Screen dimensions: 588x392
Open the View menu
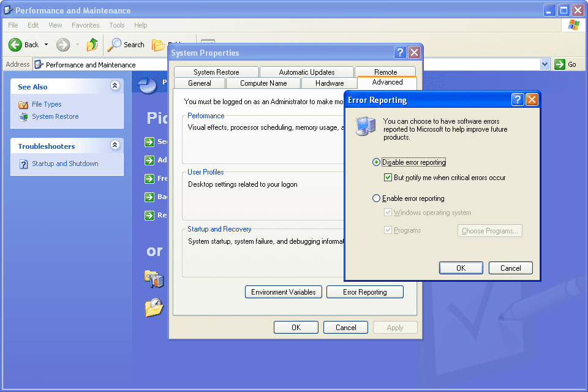pyautogui.click(x=55, y=25)
